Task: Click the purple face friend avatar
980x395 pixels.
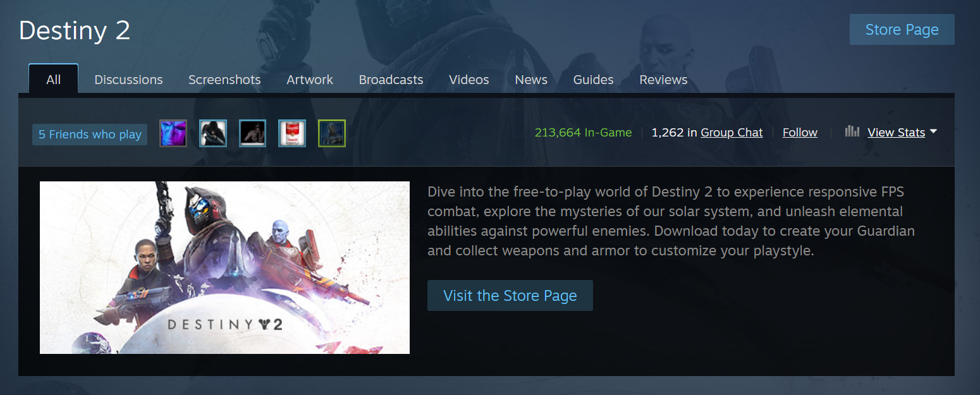Action: 173,133
